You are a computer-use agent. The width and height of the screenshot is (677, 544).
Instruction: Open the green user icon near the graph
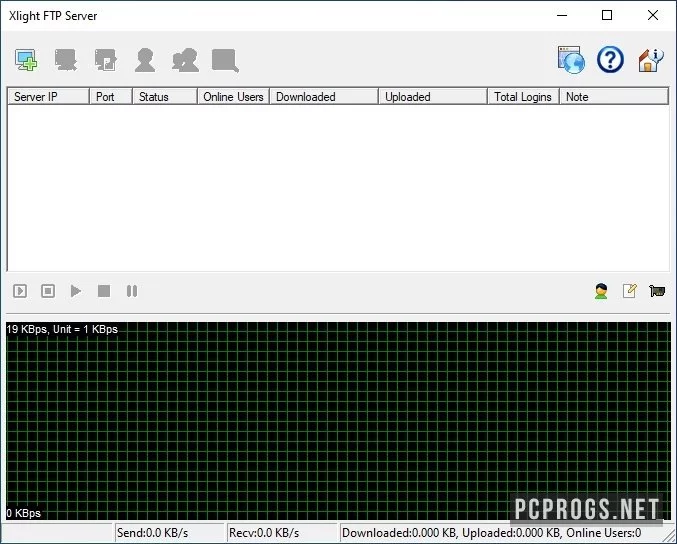tap(601, 291)
